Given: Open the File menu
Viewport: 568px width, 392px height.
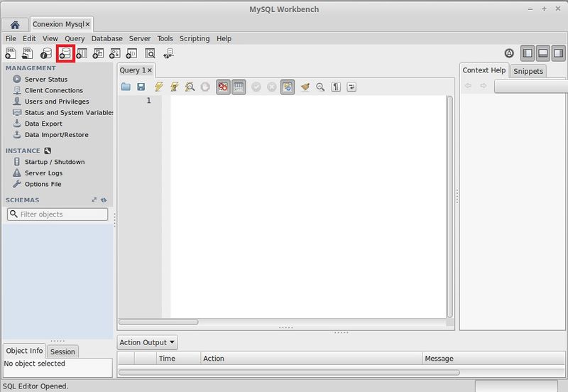Looking at the screenshot, I should pos(11,38).
